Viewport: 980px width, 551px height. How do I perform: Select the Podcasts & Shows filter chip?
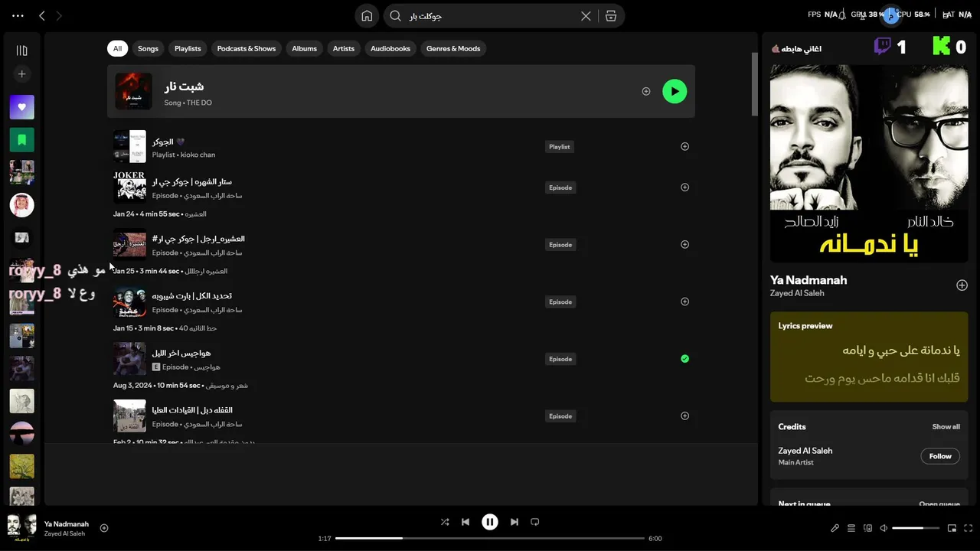[247, 48]
